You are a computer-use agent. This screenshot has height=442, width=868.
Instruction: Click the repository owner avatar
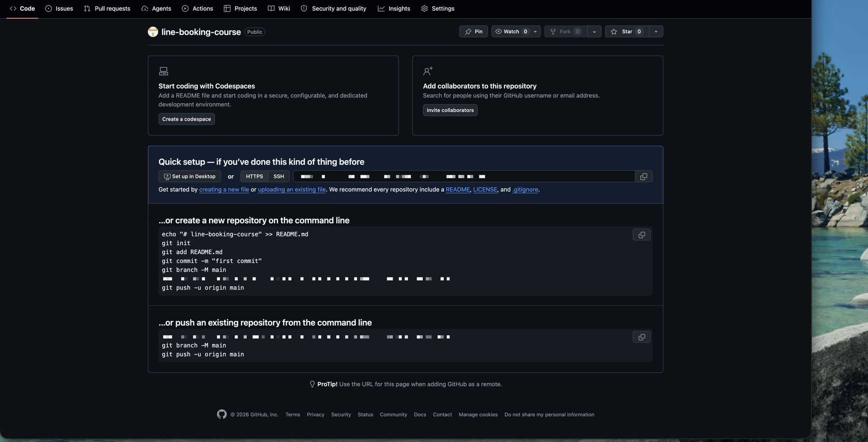coord(153,32)
